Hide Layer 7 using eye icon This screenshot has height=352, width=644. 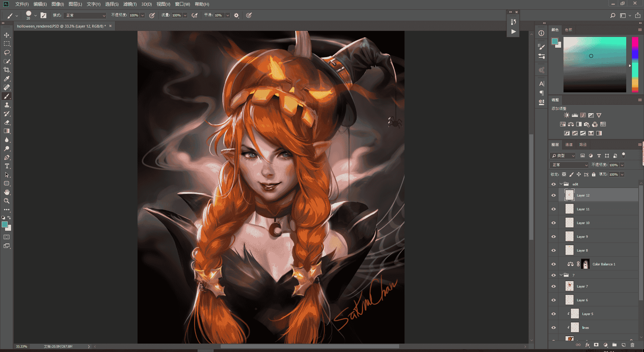point(553,286)
